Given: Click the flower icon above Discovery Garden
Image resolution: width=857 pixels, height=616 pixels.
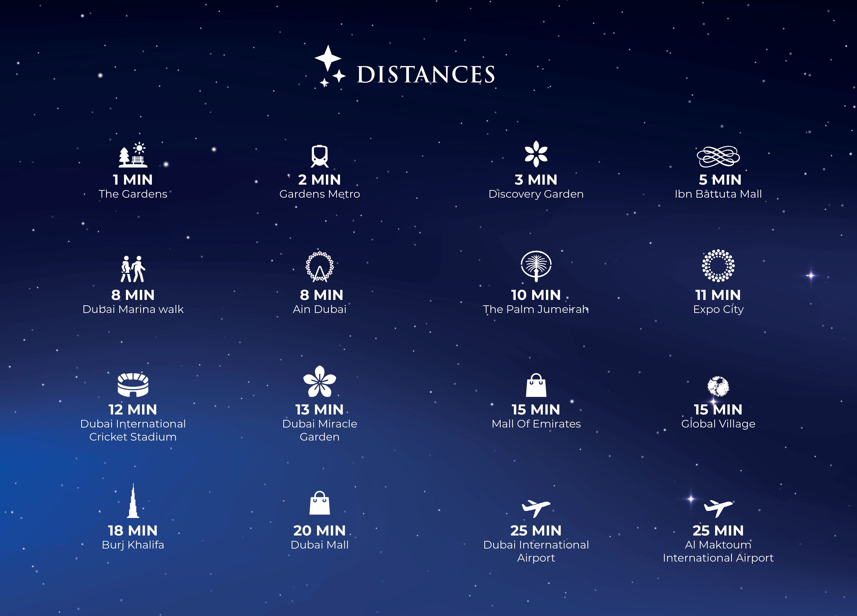Looking at the screenshot, I should pyautogui.click(x=536, y=154).
